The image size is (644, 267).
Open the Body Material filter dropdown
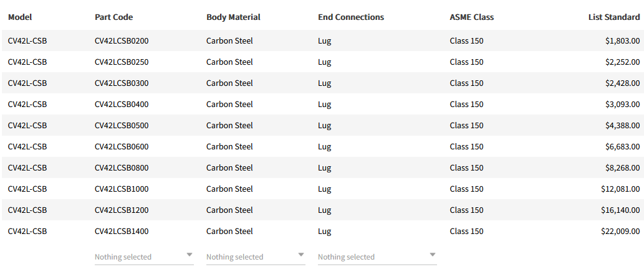[x=256, y=256]
